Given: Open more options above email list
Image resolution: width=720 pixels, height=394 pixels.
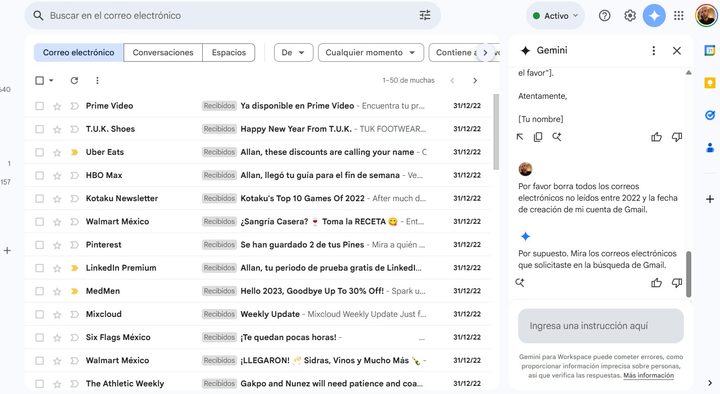Looking at the screenshot, I should tap(97, 80).
